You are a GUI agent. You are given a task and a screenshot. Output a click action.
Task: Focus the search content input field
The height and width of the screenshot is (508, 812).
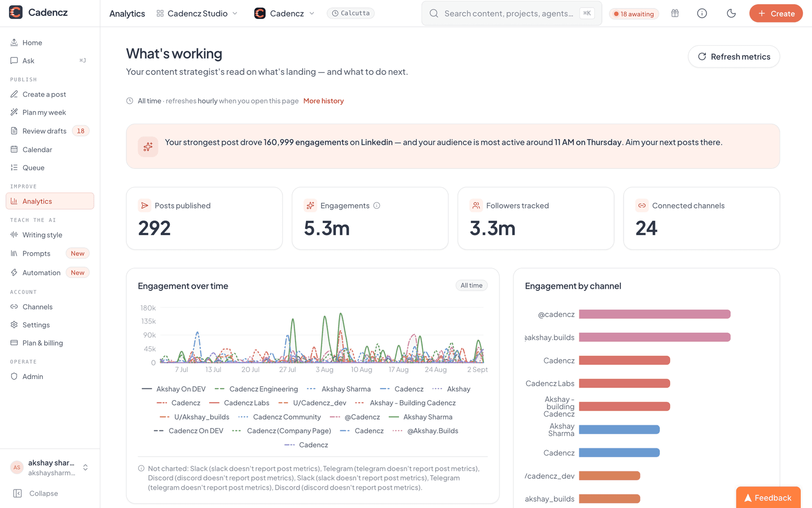click(x=512, y=13)
